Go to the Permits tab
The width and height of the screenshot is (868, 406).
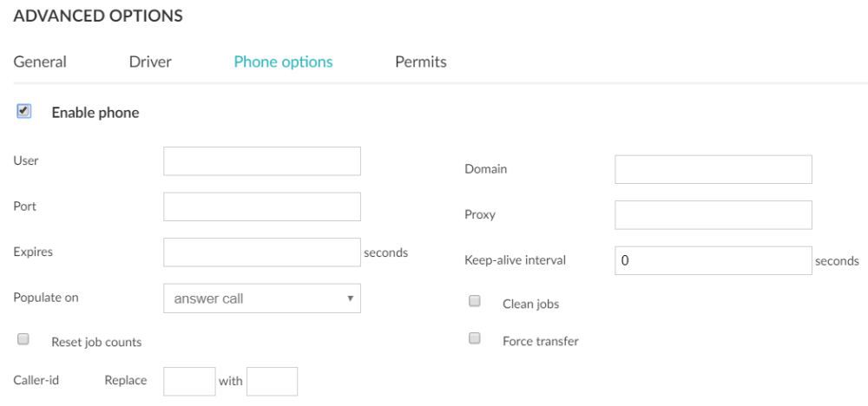pyautogui.click(x=421, y=62)
